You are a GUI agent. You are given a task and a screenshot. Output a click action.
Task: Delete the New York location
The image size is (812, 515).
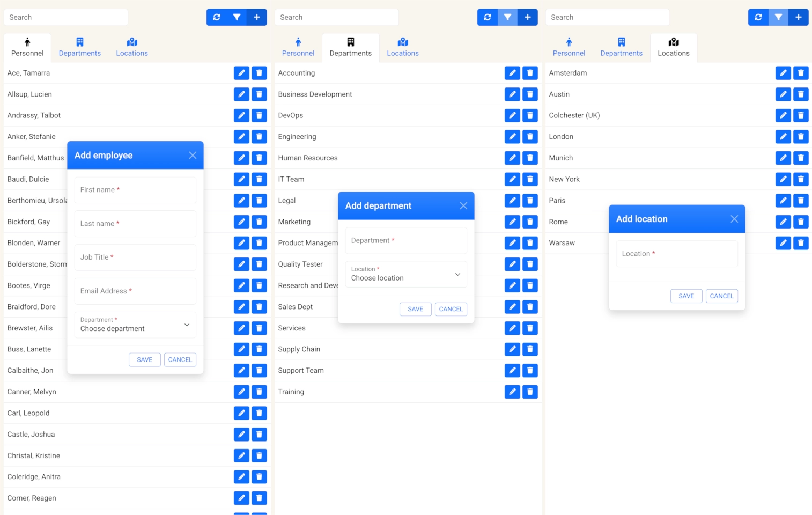(801, 179)
